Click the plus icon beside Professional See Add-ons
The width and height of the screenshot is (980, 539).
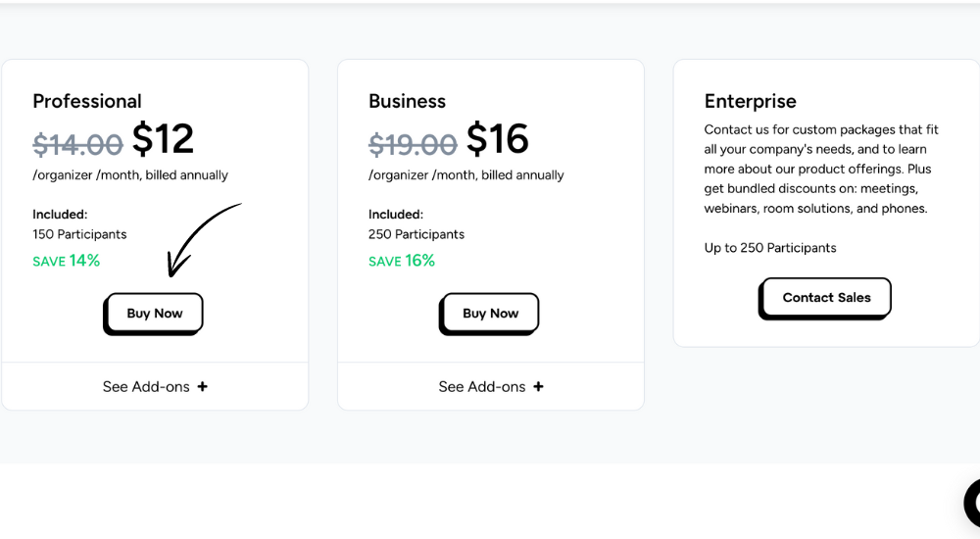(203, 386)
